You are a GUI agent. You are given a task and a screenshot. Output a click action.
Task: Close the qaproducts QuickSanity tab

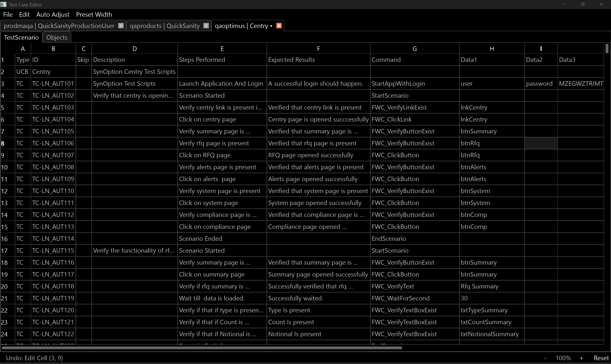pos(206,25)
